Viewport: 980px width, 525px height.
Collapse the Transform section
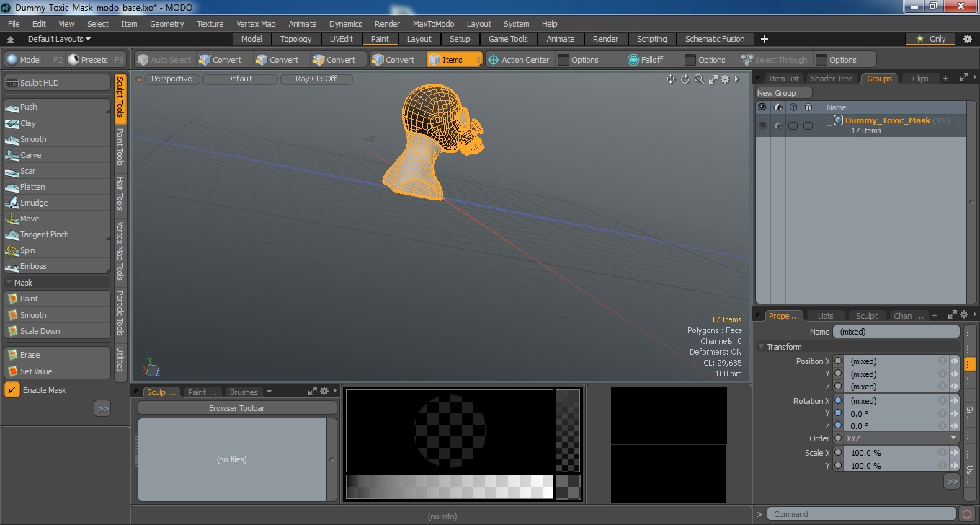click(762, 347)
